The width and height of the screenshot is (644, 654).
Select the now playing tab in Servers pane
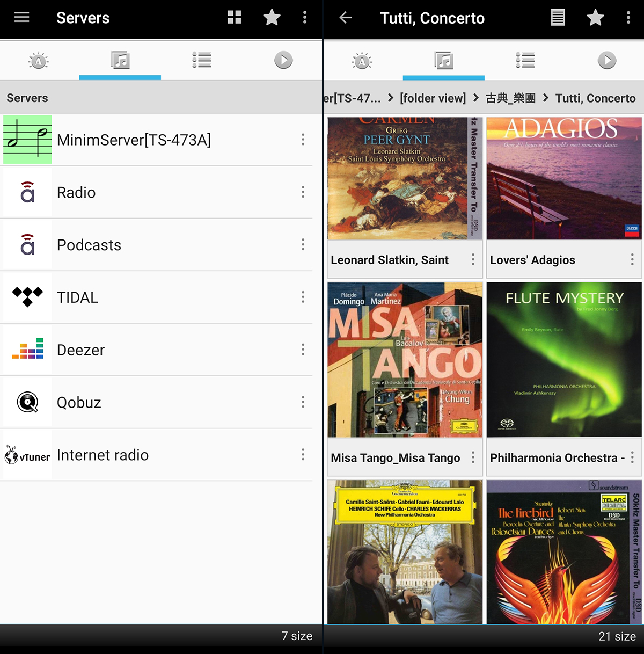(283, 60)
